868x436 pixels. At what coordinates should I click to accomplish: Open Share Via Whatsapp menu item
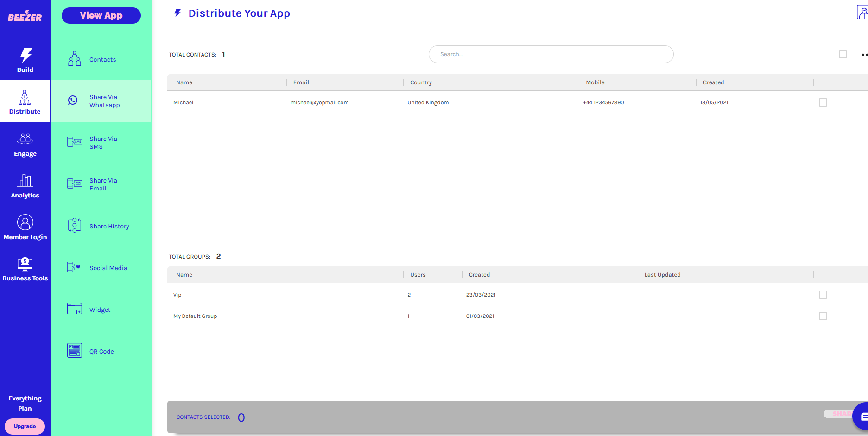click(101, 101)
